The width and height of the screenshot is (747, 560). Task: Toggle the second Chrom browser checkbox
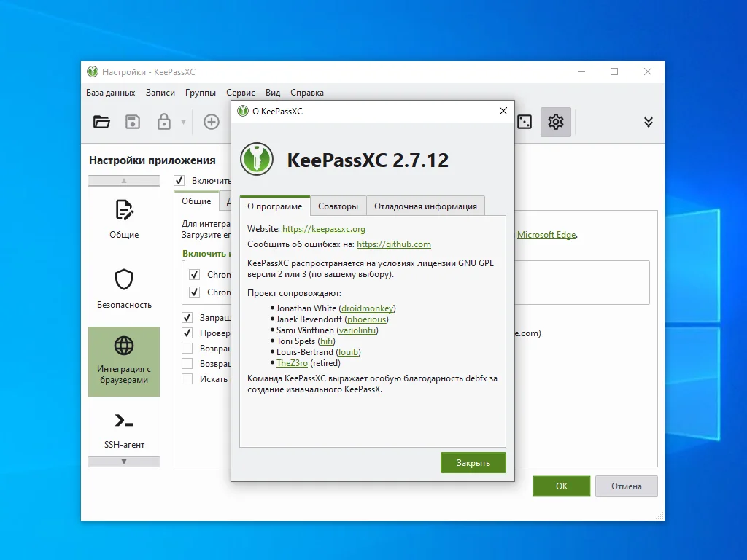pos(194,292)
